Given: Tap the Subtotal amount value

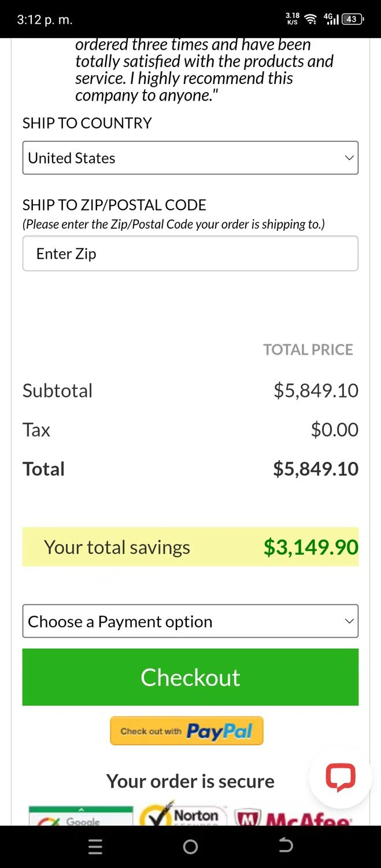Looking at the screenshot, I should coord(316,391).
